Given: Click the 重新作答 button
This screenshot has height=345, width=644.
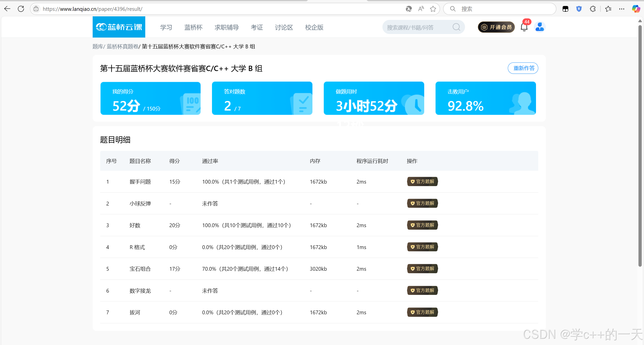Looking at the screenshot, I should [523, 68].
